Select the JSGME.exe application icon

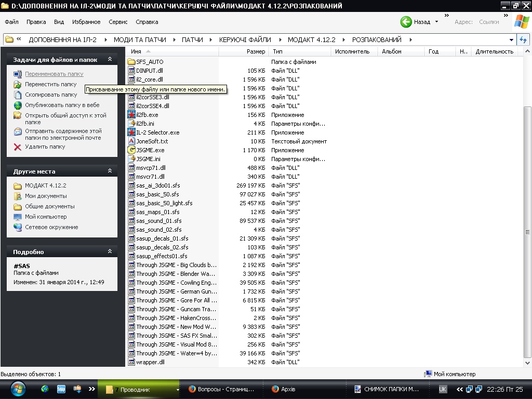[131, 150]
